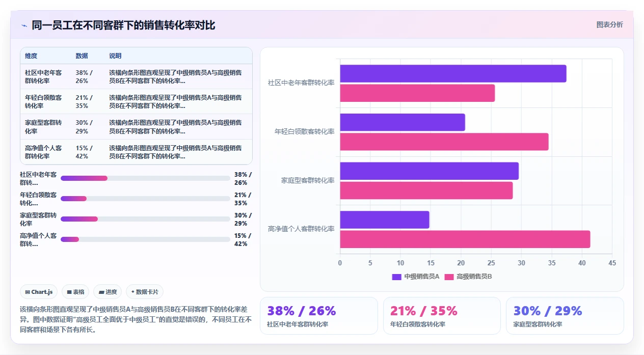The image size is (644, 355).
Task: Open the 38% / 26% data card
Action: tap(319, 316)
